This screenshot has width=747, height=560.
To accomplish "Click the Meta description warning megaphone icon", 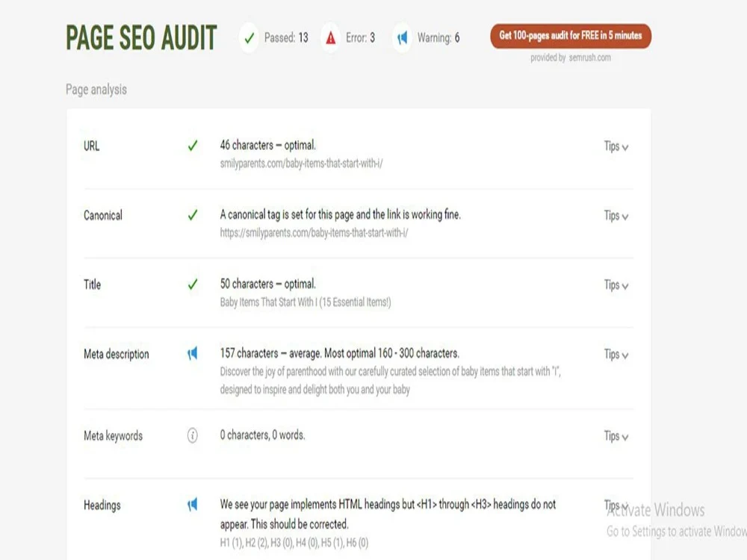I will [x=192, y=354].
